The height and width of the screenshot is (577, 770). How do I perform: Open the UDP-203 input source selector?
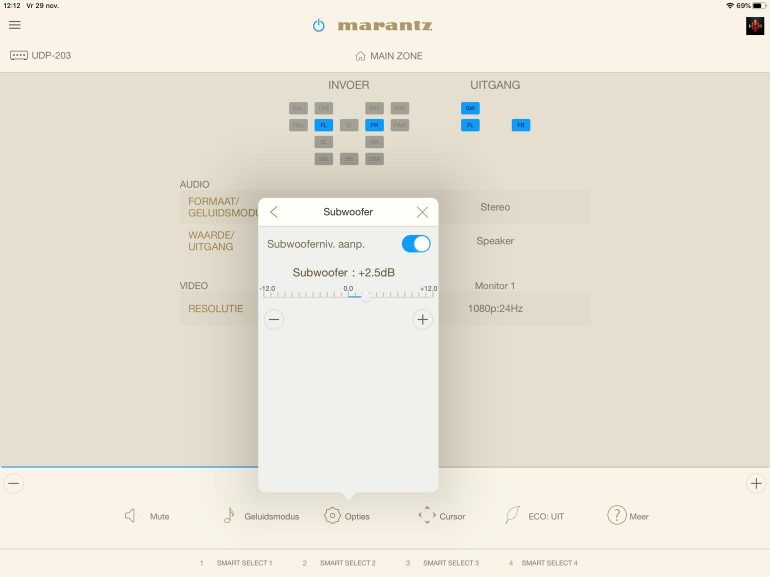41,55
